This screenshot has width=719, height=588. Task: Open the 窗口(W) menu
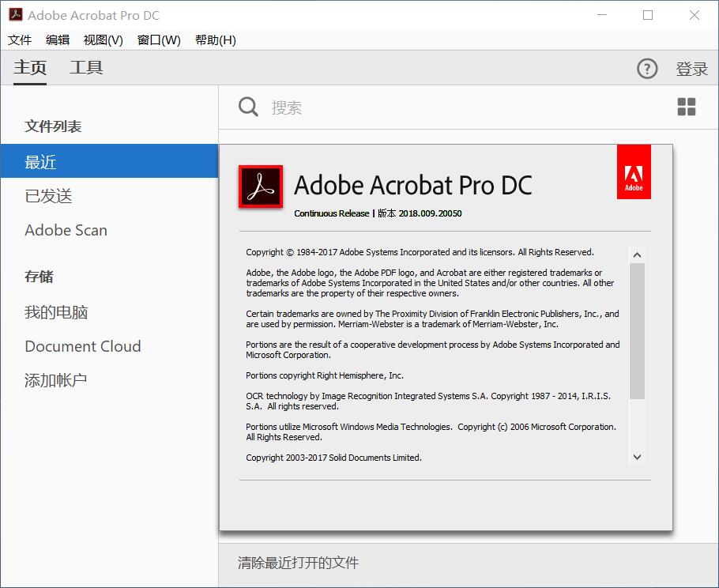(x=159, y=40)
